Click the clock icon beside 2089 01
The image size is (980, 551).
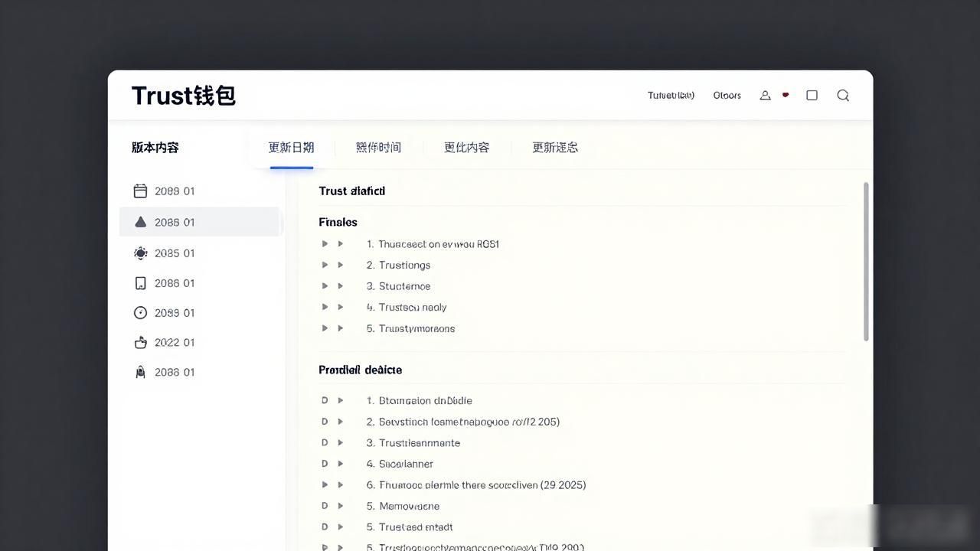140,313
